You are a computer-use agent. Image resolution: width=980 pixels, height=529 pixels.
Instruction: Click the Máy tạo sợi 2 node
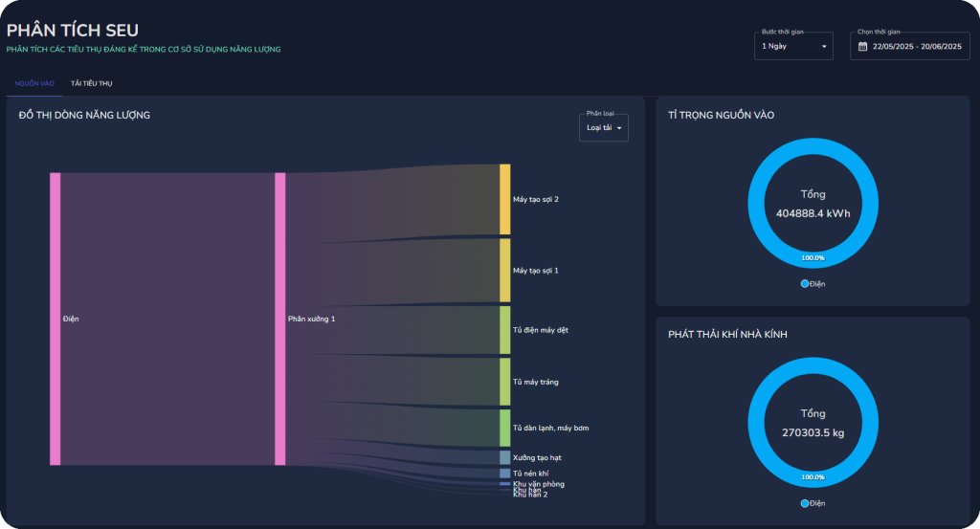(505, 199)
